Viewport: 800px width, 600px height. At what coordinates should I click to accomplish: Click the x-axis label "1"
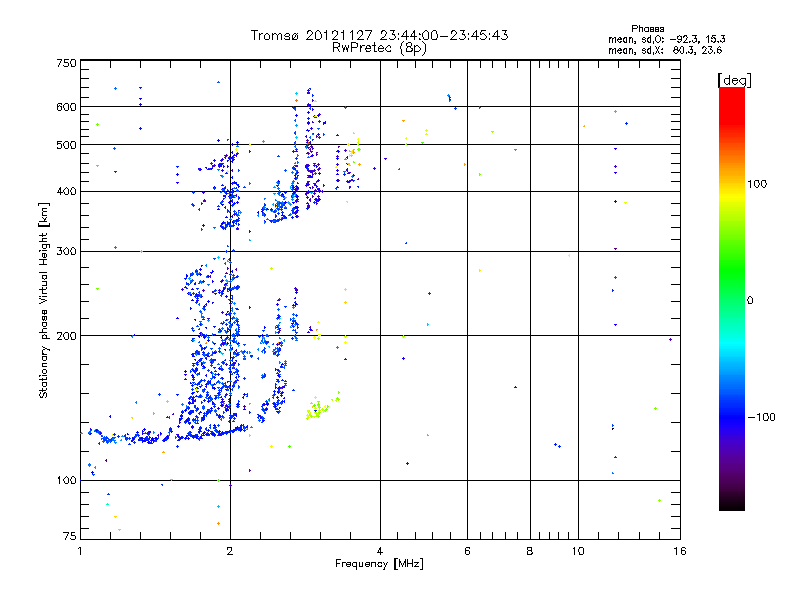pos(80,551)
